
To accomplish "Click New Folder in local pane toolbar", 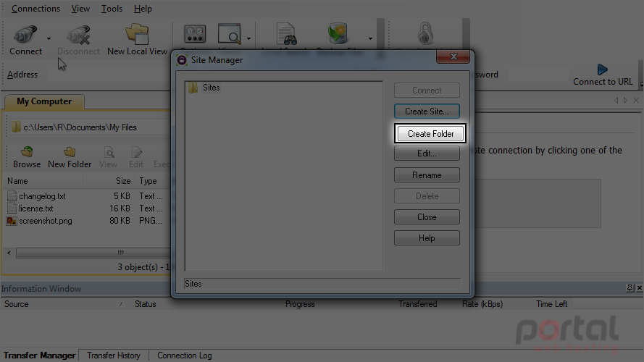I will pos(70,158).
